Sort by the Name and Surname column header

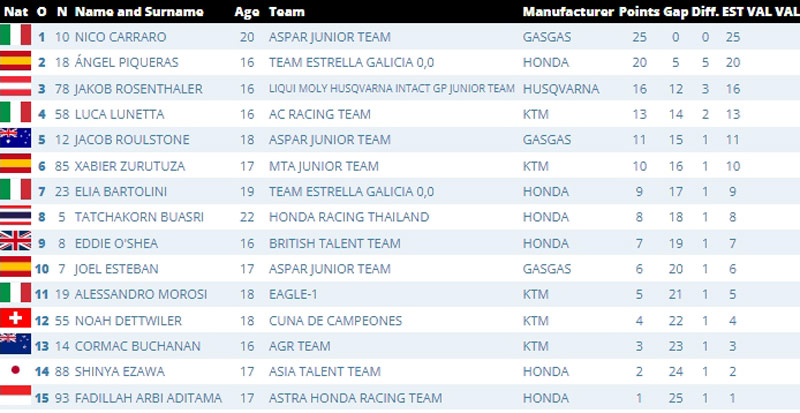coord(138,12)
